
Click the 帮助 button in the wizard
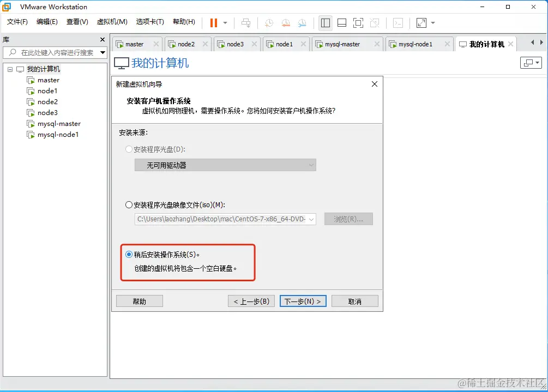click(x=140, y=301)
